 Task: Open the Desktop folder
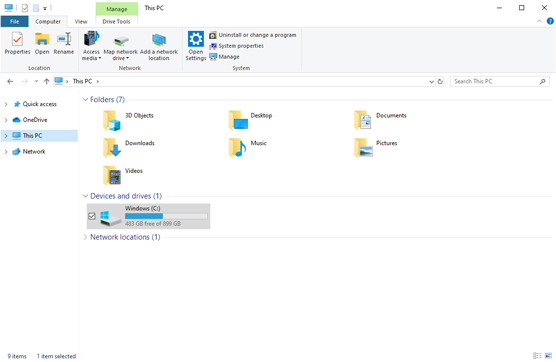point(251,121)
